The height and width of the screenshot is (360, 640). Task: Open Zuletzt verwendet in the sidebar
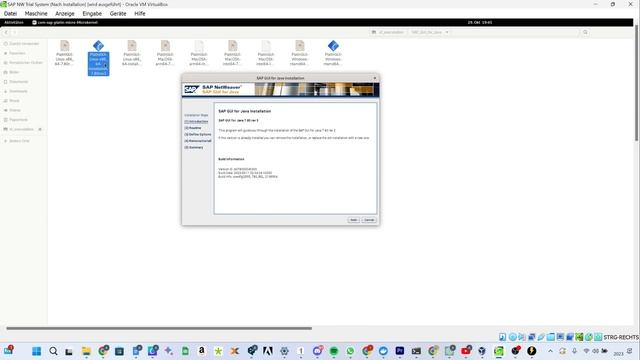23,44
